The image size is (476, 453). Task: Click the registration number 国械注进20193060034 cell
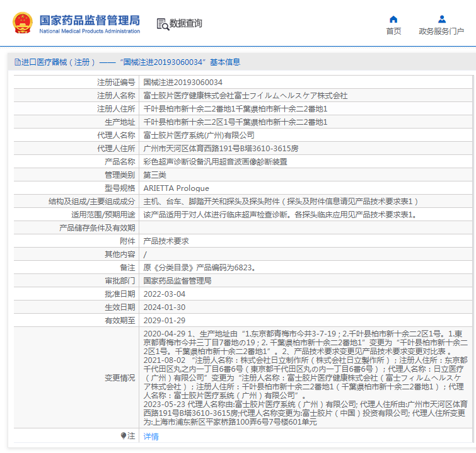(x=183, y=82)
